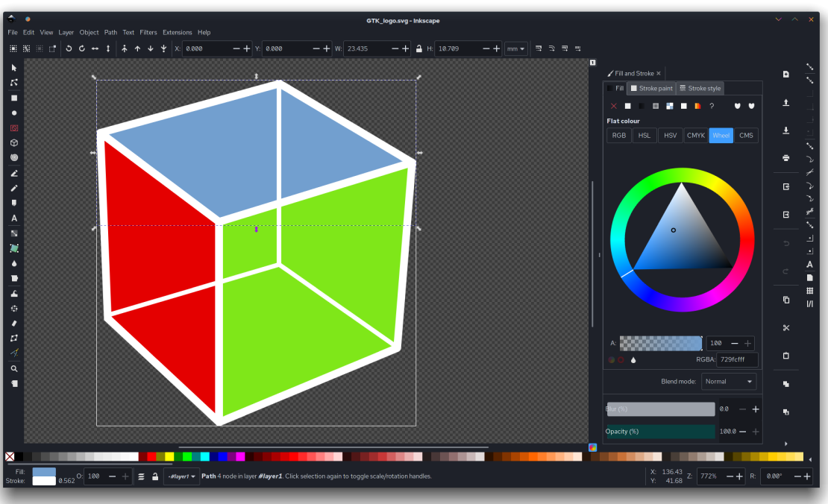Image resolution: width=828 pixels, height=504 pixels.
Task: Select the Node editing tool
Action: 14,83
